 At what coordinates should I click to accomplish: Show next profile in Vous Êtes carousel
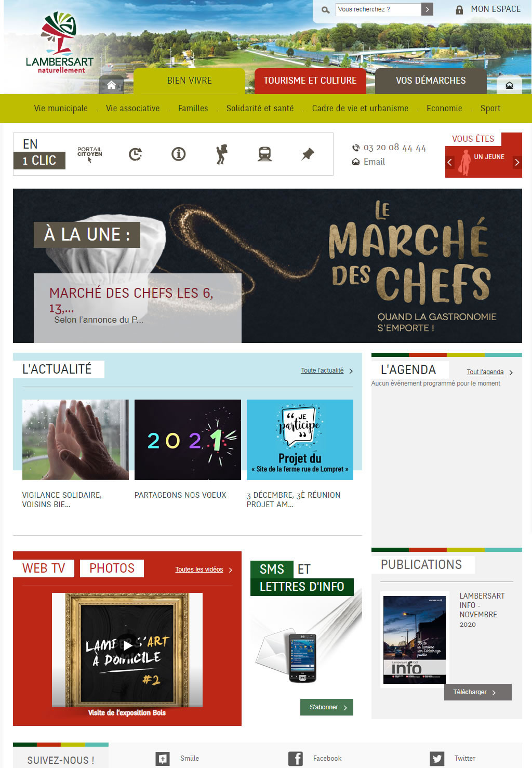pos(517,162)
